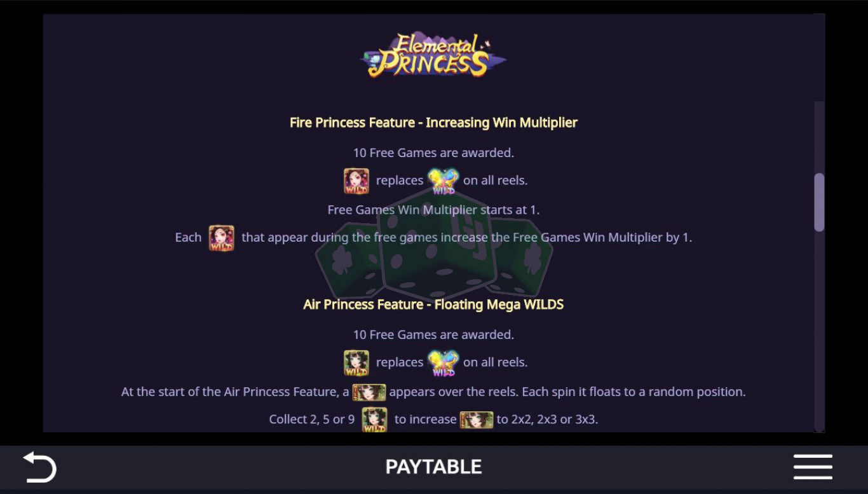Image resolution: width=868 pixels, height=494 pixels.
Task: Click 'Air Princess Feature - Floating Mega WILDS' heading
Action: (x=433, y=305)
